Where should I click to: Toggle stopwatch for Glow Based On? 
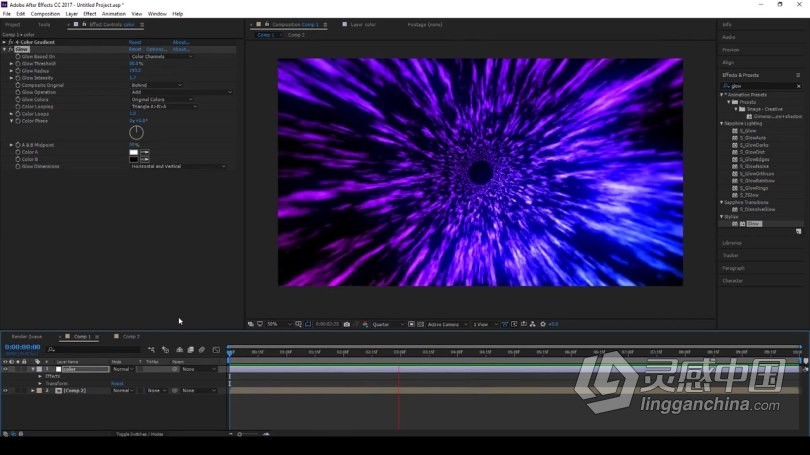coord(18,56)
